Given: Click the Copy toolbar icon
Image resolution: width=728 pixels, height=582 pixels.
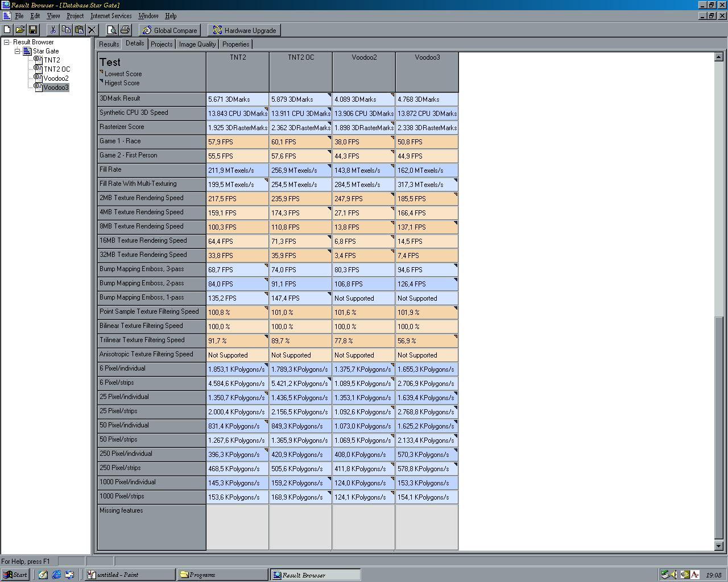Looking at the screenshot, I should (x=66, y=30).
